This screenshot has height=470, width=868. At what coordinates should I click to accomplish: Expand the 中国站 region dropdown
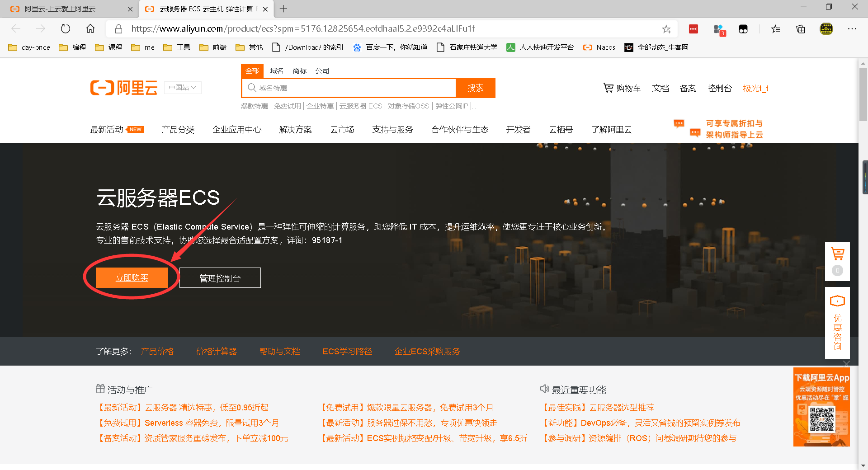tap(183, 88)
